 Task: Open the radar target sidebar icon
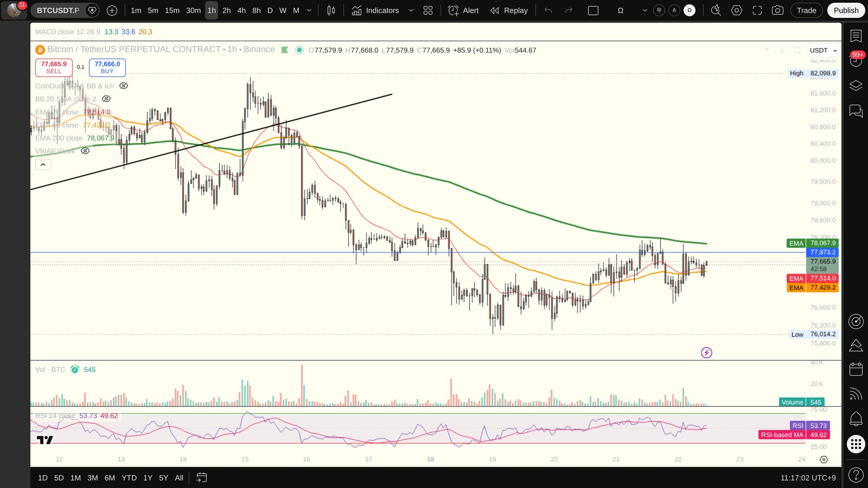click(856, 322)
